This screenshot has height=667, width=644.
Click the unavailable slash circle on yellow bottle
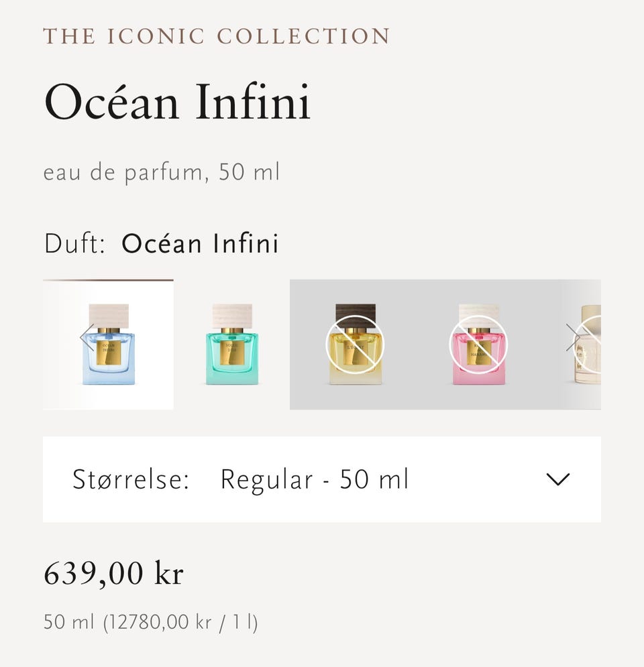click(355, 344)
